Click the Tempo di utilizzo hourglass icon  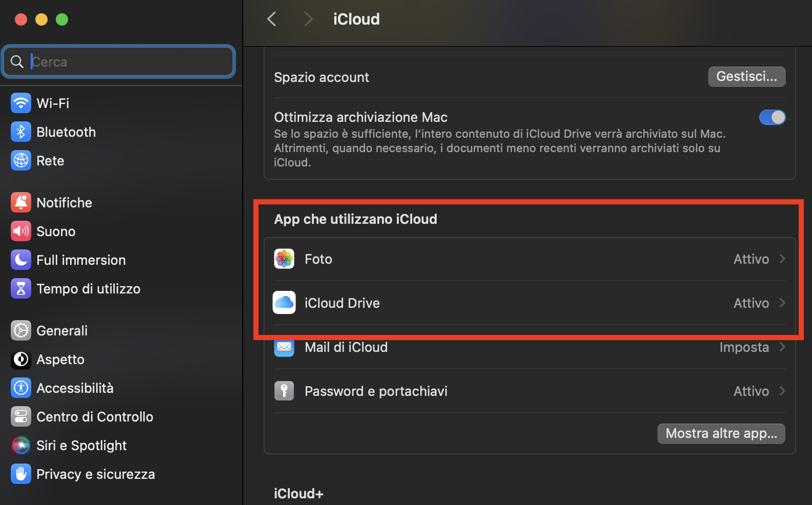coord(21,288)
